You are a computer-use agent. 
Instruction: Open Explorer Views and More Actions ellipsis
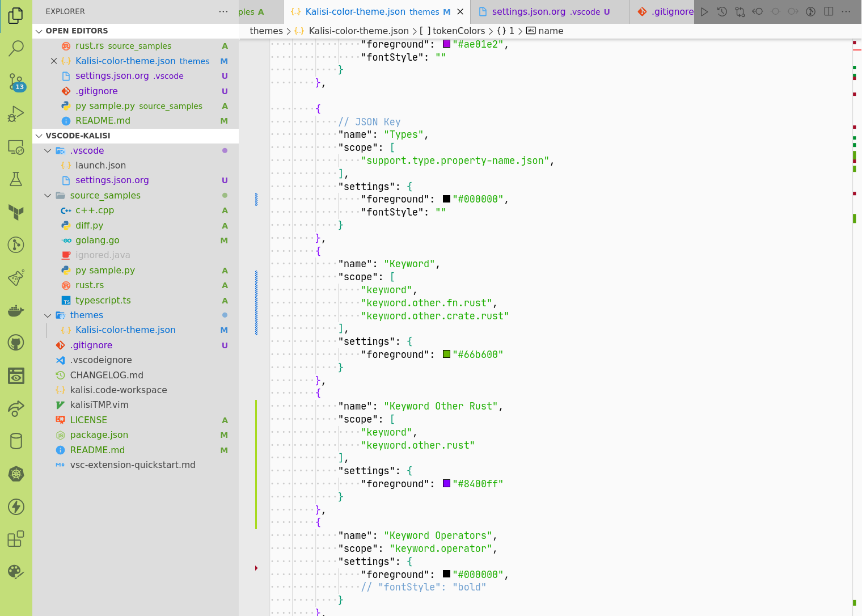coord(223,11)
